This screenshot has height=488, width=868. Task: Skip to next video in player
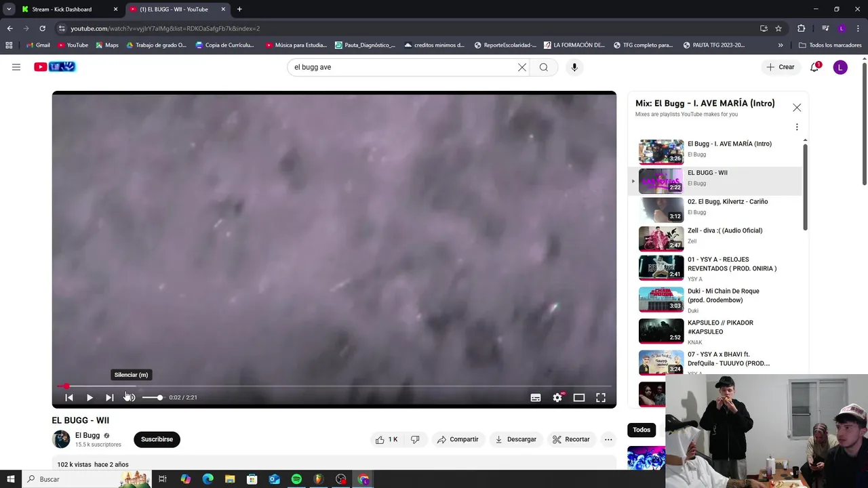pos(110,398)
